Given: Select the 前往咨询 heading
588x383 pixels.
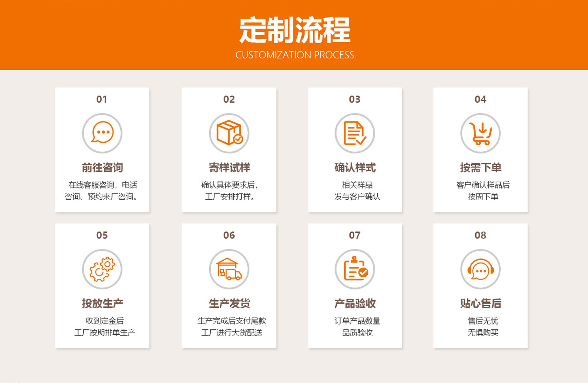Looking at the screenshot, I should click(102, 167).
